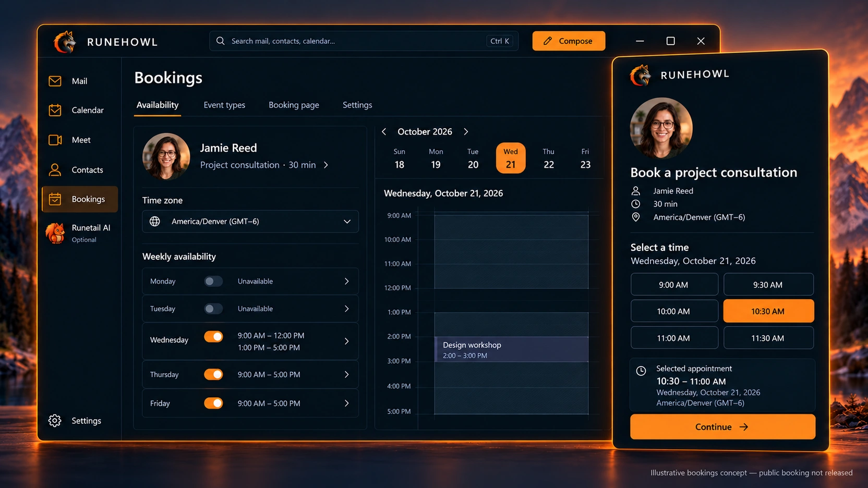868x488 pixels.
Task: Disable Friday availability toggle
Action: [213, 403]
